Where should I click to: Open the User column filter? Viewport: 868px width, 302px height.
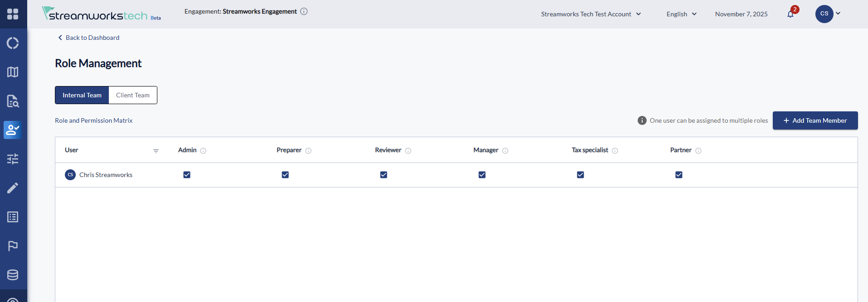coord(156,151)
